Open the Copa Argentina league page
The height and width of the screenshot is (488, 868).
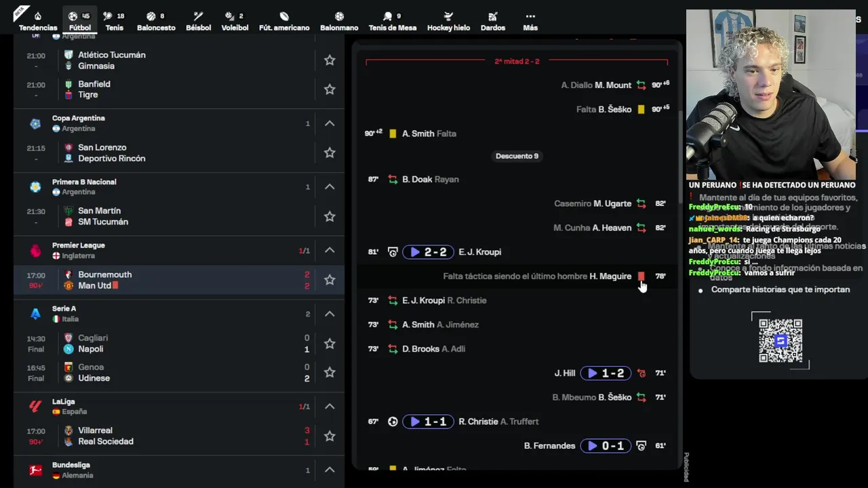79,118
